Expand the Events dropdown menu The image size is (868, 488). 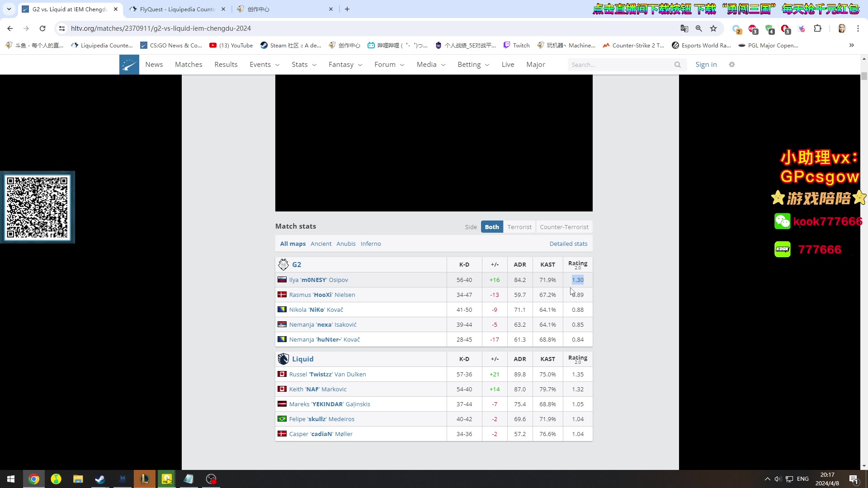(x=264, y=65)
